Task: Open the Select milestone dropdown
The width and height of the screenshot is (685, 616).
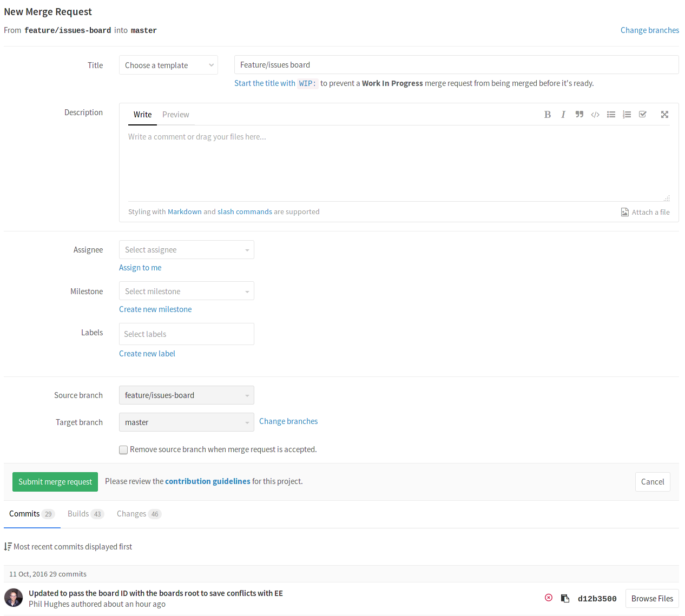Action: click(x=186, y=290)
